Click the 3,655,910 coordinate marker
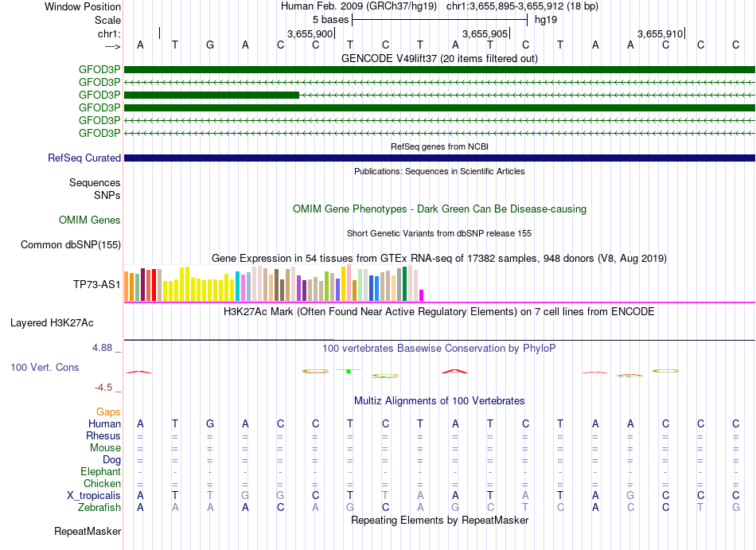This screenshot has width=756, height=550. pos(660,33)
